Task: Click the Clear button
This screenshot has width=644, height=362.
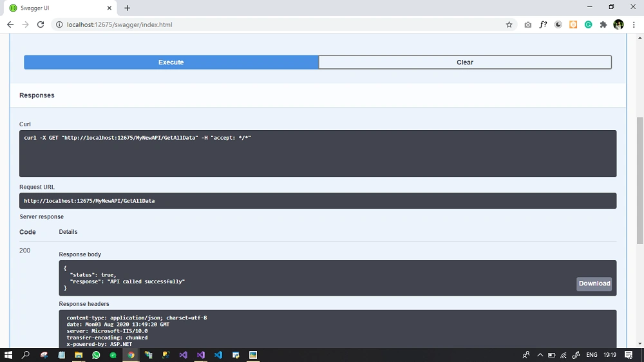Action: [x=465, y=62]
